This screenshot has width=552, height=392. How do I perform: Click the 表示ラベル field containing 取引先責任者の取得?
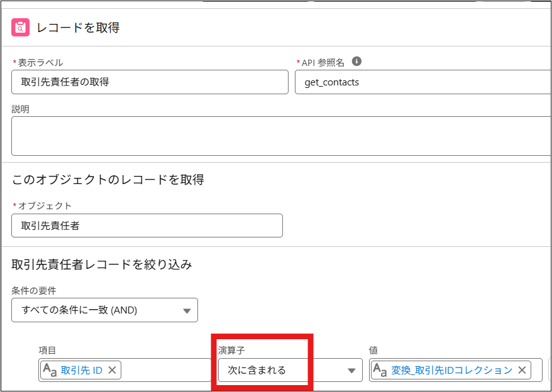point(150,82)
